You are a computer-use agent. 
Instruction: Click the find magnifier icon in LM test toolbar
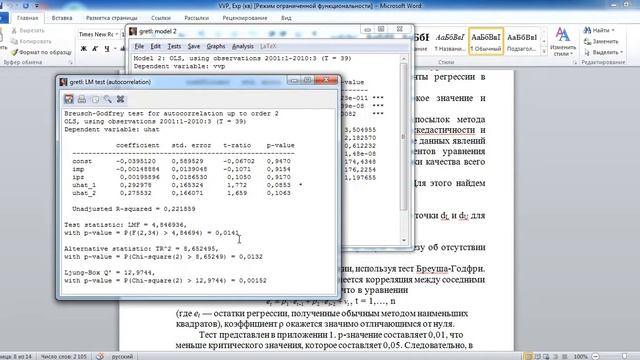[x=107, y=99]
